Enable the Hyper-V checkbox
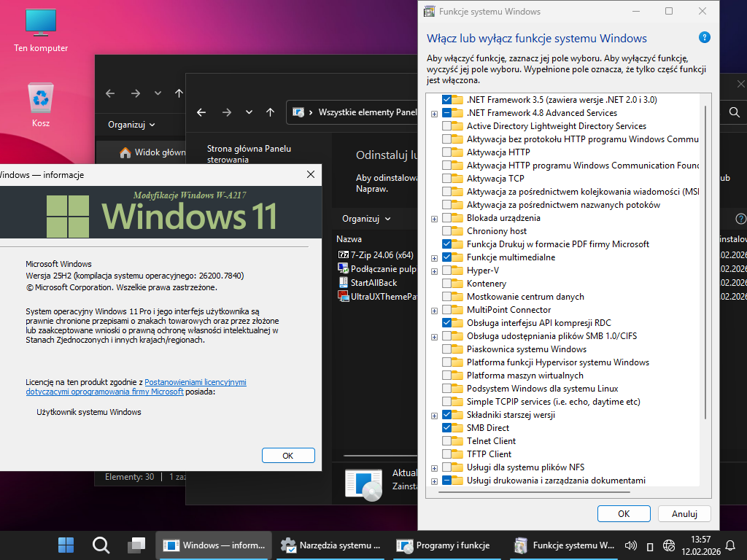 coord(447,271)
